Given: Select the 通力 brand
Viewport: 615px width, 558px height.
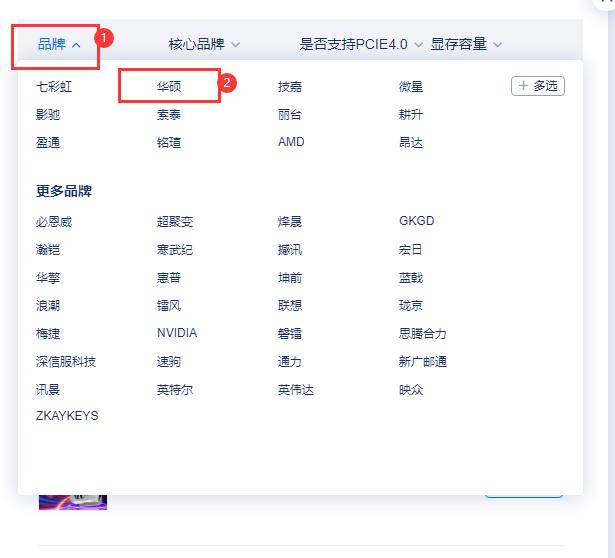Looking at the screenshot, I should [290, 362].
